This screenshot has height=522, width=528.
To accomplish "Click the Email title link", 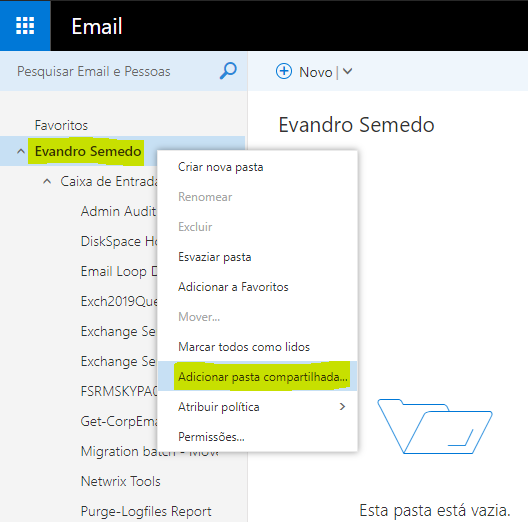I will click(x=97, y=26).
